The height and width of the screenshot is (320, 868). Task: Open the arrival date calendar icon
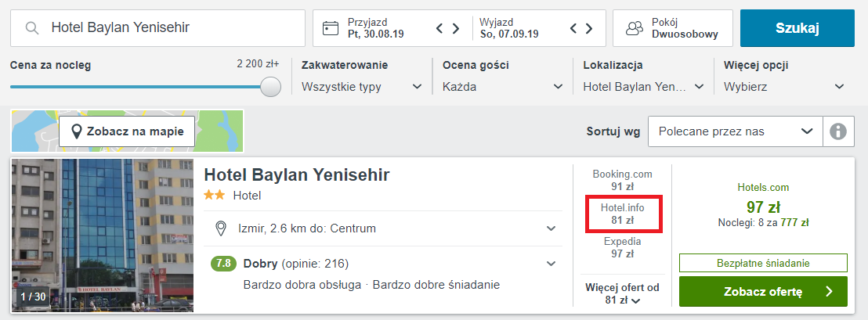coord(331,28)
